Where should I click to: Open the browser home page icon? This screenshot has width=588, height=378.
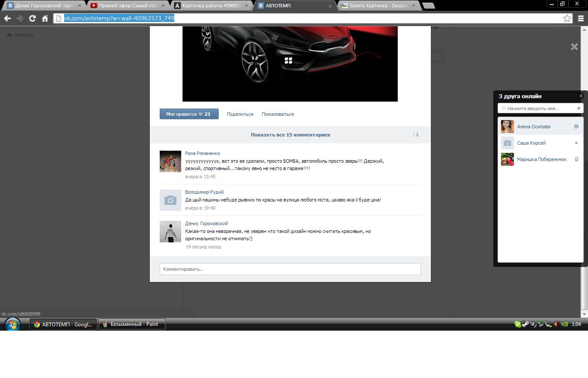[45, 18]
